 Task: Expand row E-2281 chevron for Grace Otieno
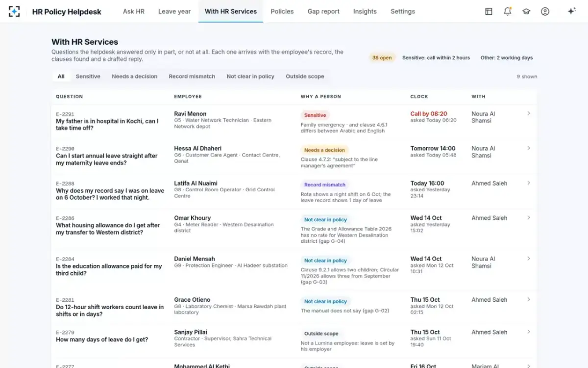click(529, 299)
